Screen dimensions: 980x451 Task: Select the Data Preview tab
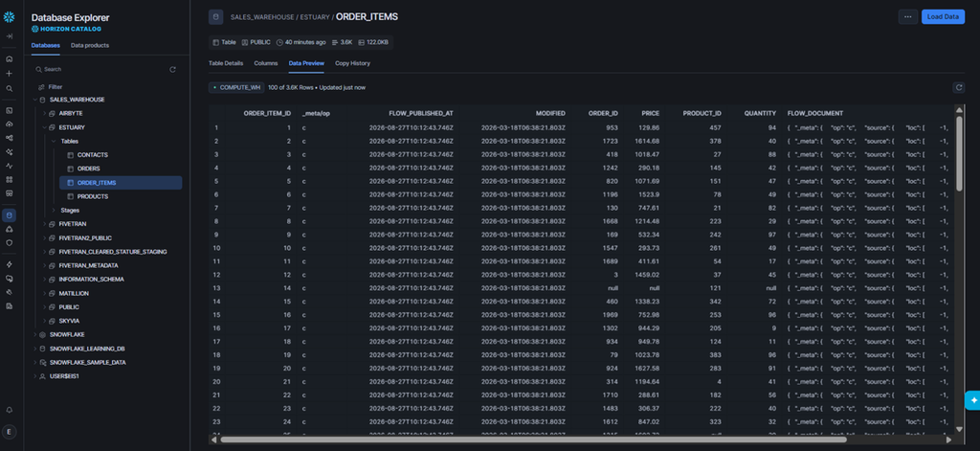(x=306, y=63)
